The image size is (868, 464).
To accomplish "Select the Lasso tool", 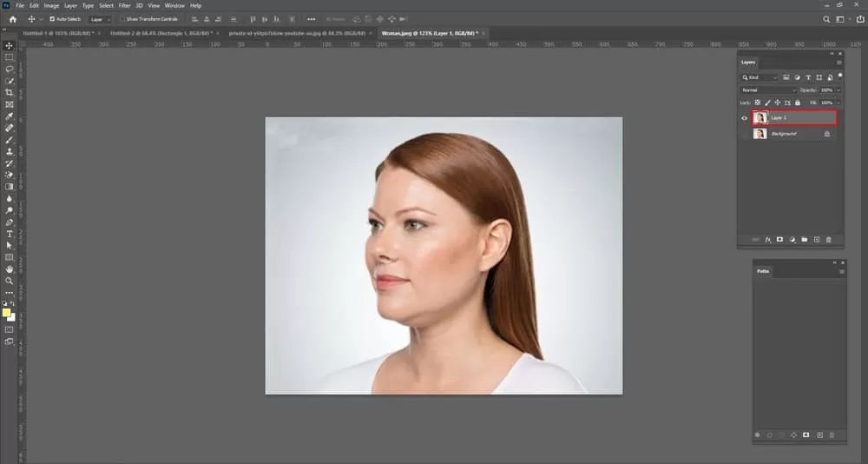I will pyautogui.click(x=10, y=70).
